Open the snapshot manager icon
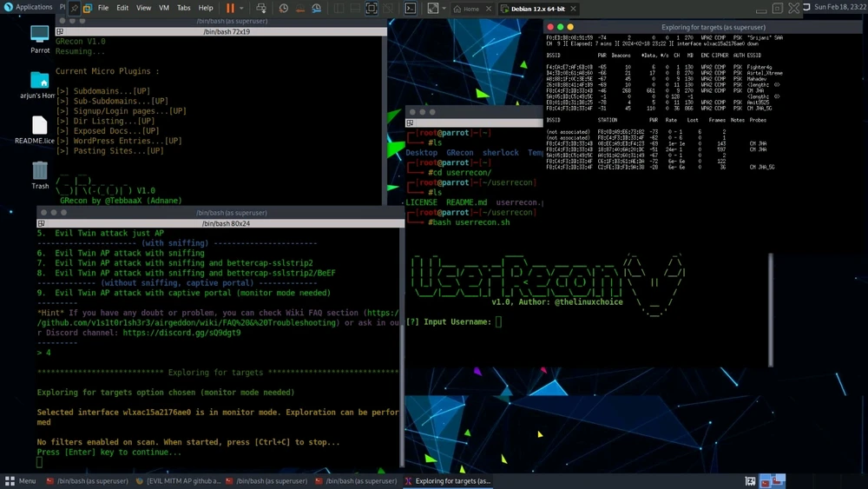Viewport: 868px width, 489px height. point(317,9)
